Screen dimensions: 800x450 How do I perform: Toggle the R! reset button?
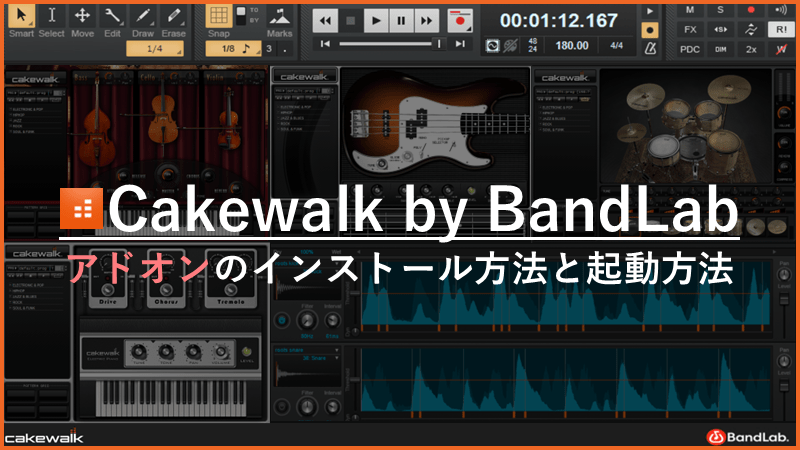click(x=781, y=30)
